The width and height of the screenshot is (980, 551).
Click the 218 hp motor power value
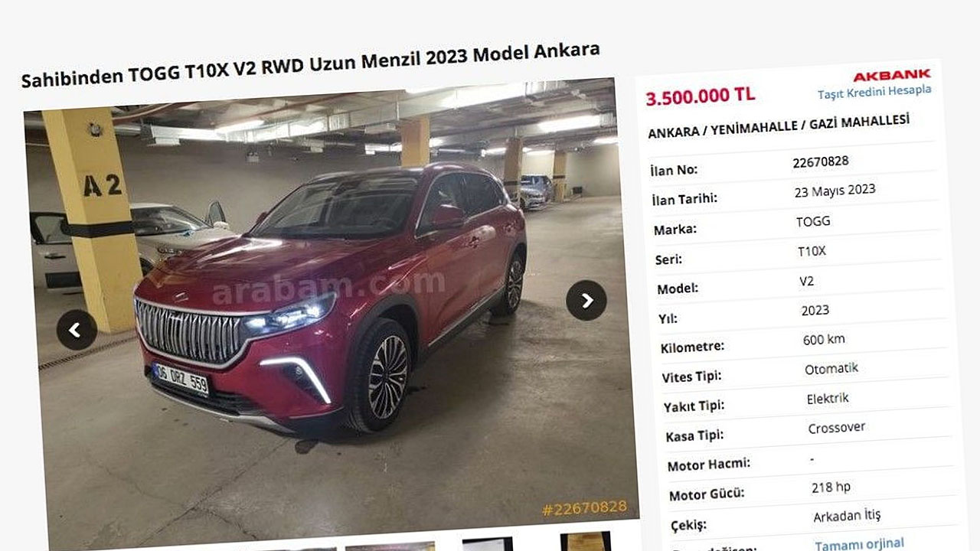coord(831,487)
